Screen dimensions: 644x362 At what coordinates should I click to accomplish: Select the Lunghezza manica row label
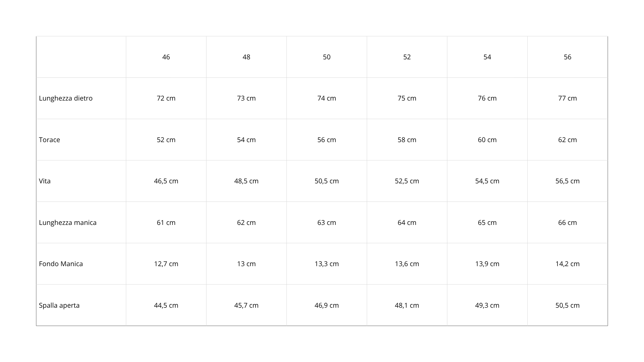(x=68, y=223)
